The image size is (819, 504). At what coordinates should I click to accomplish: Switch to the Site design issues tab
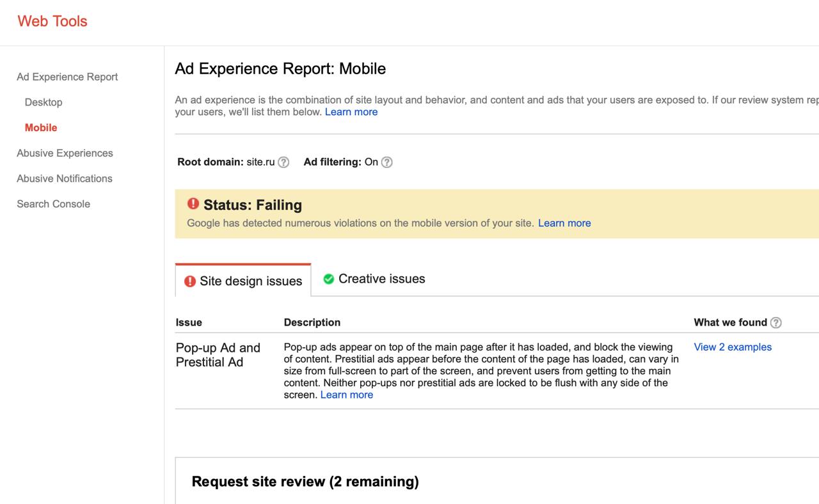pyautogui.click(x=243, y=281)
